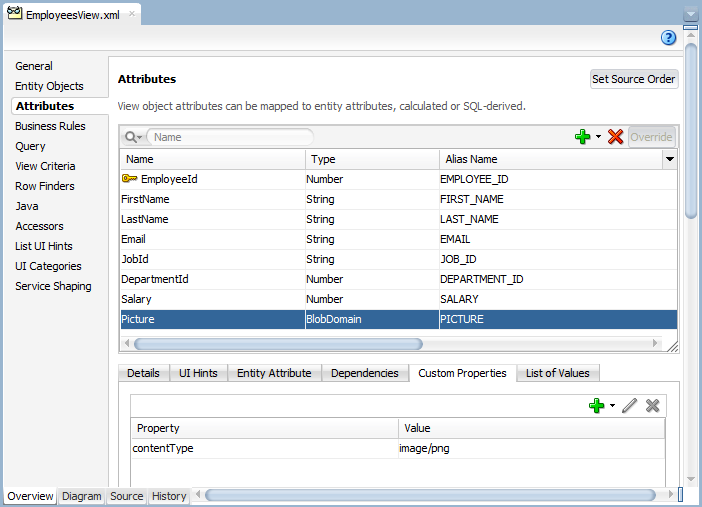The width and height of the screenshot is (702, 507).
Task: Select the contentType property row
Action: 398,448
